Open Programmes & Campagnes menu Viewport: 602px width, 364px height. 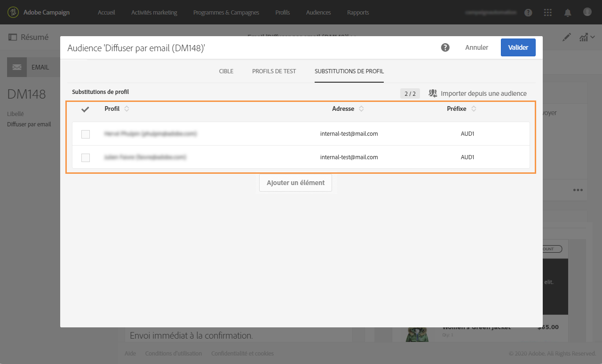coord(226,13)
